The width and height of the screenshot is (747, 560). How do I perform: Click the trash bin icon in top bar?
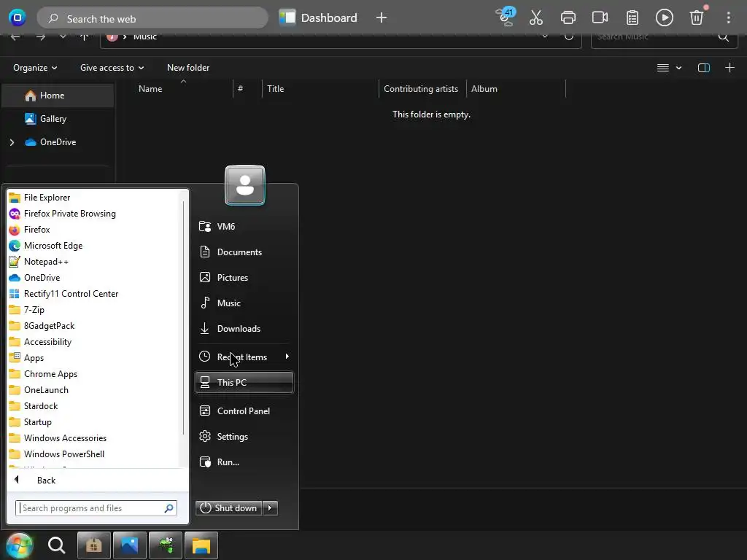point(697,17)
